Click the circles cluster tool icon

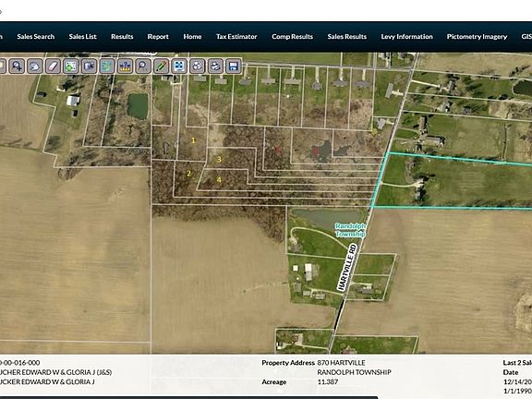197,66
